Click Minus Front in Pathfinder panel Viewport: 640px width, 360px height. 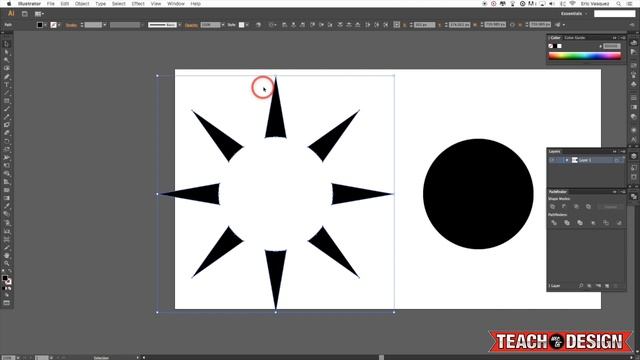[564, 207]
